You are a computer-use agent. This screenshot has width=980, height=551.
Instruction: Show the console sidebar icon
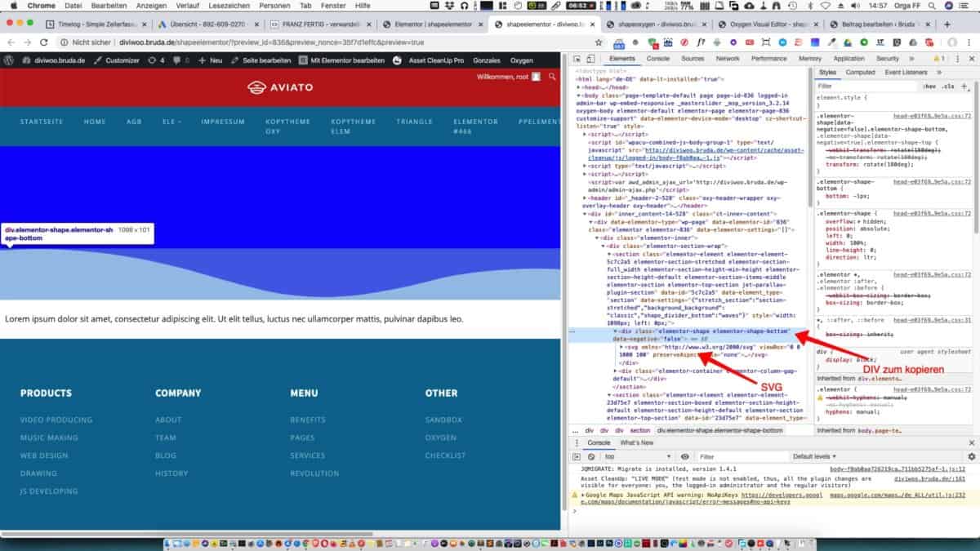[x=577, y=456]
